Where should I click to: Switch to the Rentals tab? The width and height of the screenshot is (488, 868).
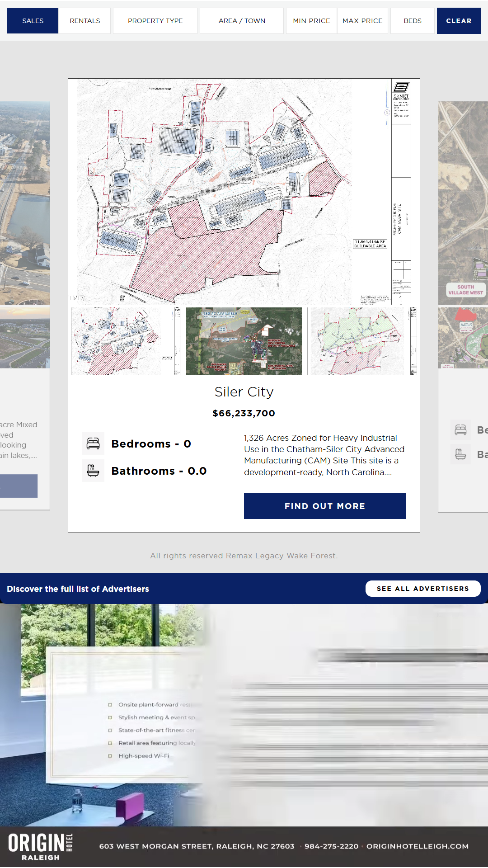click(85, 21)
